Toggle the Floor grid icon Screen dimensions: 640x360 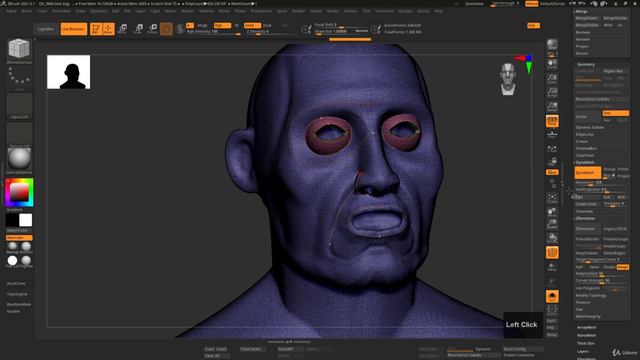tap(552, 135)
